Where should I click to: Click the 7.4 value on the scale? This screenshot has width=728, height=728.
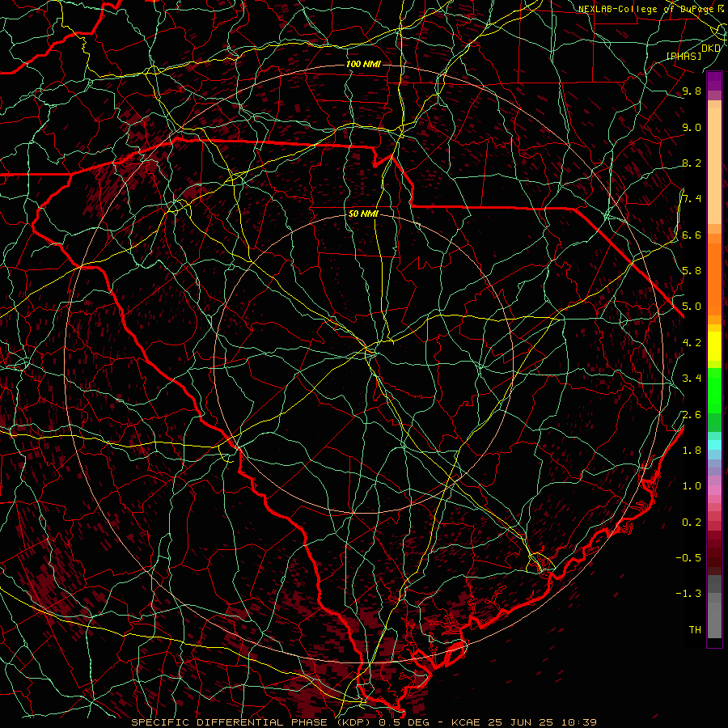(x=692, y=199)
